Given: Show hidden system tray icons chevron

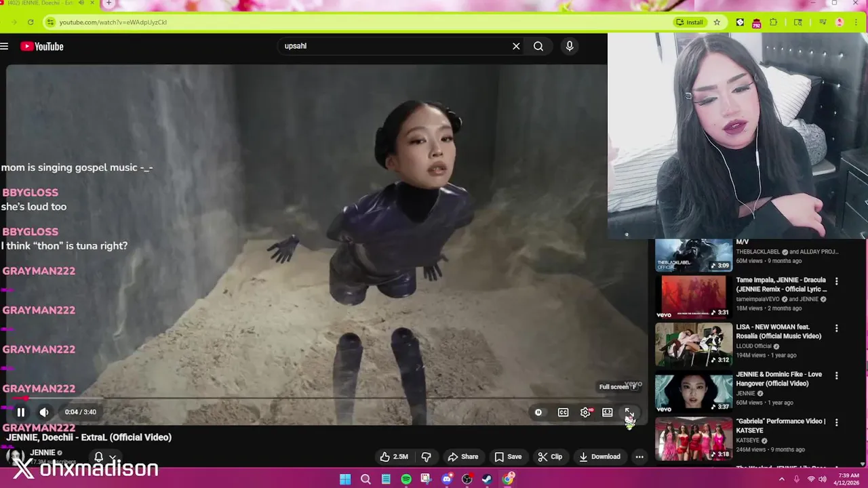Looking at the screenshot, I should click(781, 479).
